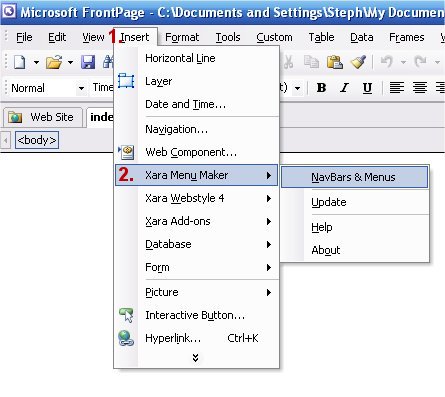Click the Undo arrow icon
The height and width of the screenshot is (397, 445).
[387, 62]
